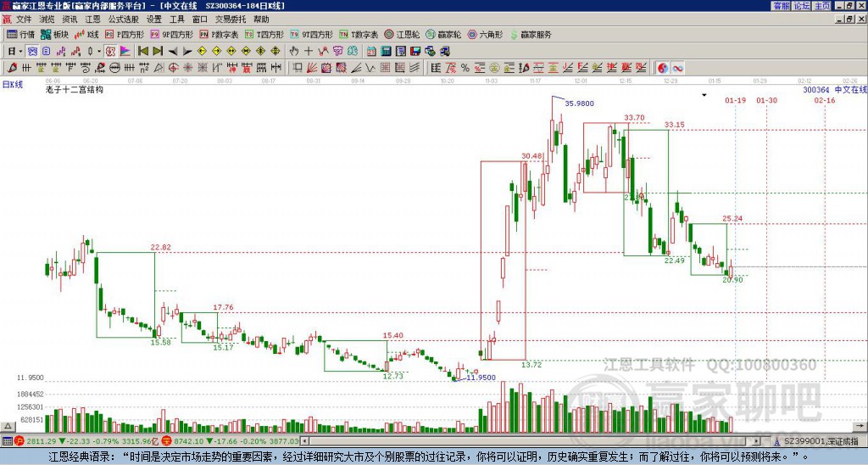
Task: Click the 35.9800 high price label
Action: coord(579,104)
